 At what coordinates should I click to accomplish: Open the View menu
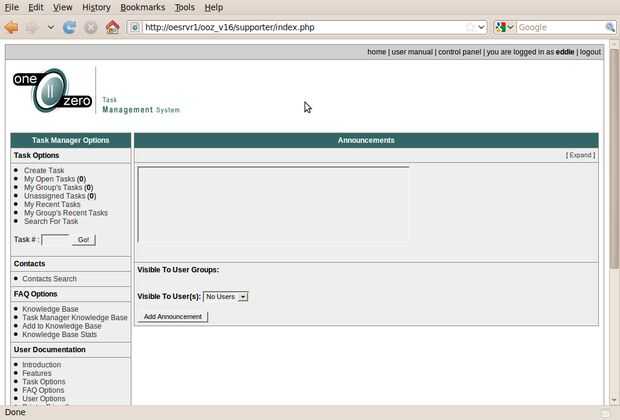62,7
